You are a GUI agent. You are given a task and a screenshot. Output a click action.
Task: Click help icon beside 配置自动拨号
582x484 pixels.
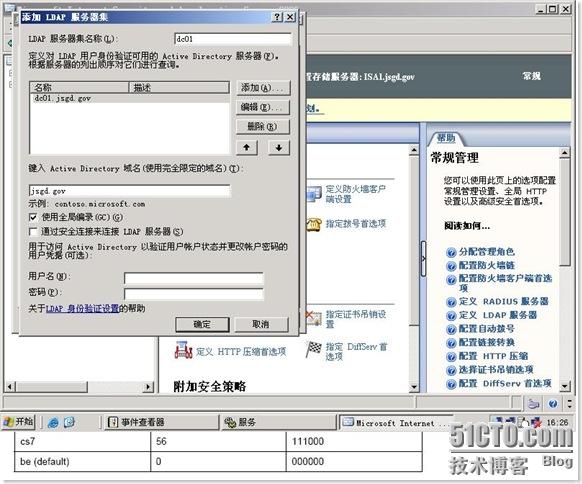click(451, 330)
